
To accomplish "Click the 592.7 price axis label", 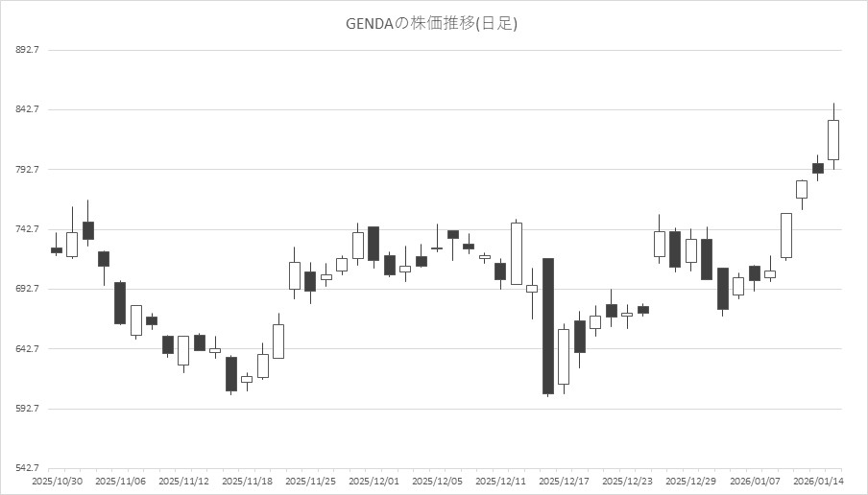I will tap(26, 409).
